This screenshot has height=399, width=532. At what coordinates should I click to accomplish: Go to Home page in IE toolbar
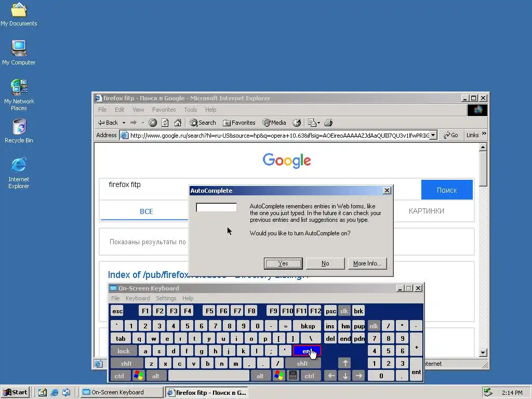click(x=178, y=123)
